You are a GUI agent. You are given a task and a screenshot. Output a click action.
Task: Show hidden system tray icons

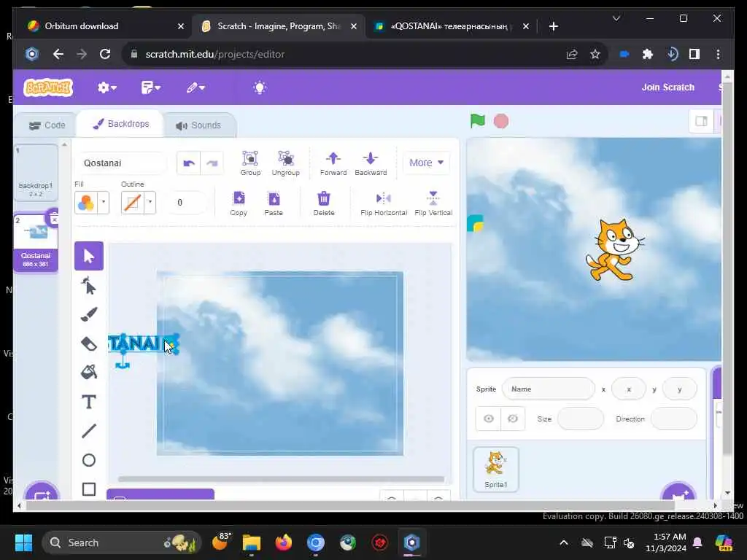point(564,542)
